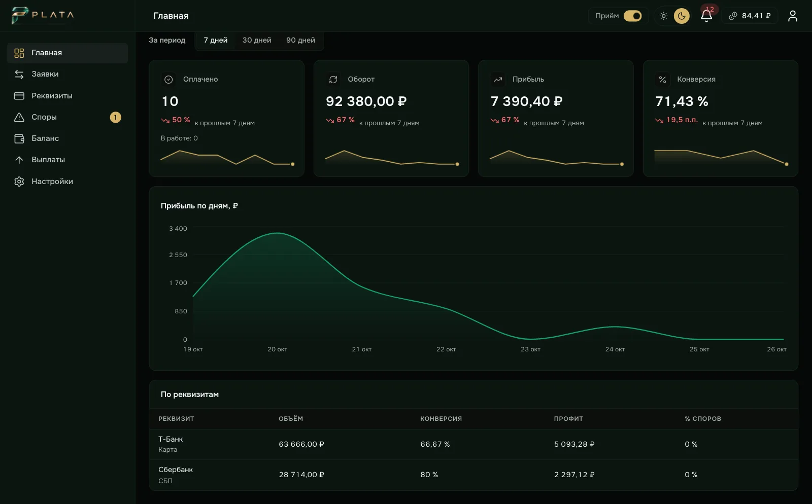This screenshot has width=812, height=504.
Task: Click the Т-Банк row name
Action: (171, 439)
